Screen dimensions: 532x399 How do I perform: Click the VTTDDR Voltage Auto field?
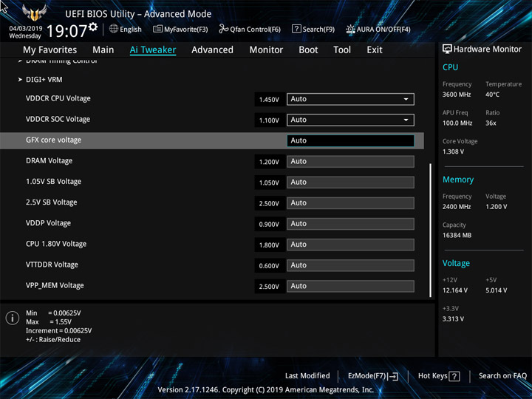(x=350, y=265)
